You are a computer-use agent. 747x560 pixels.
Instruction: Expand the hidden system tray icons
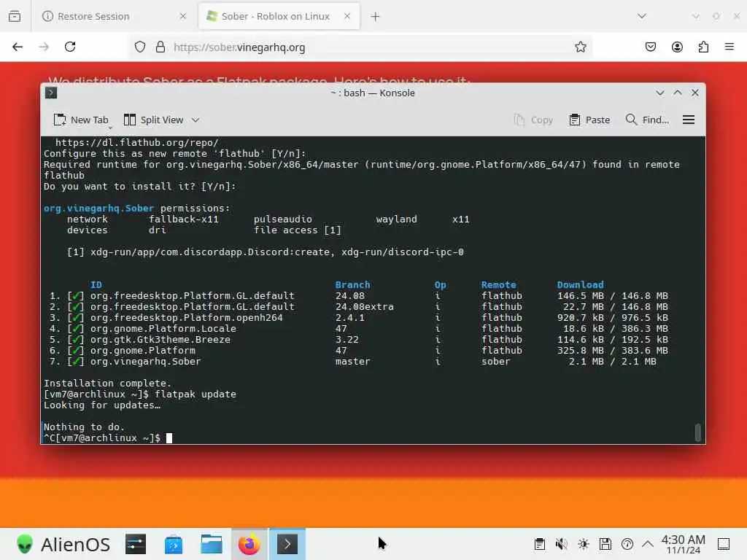(648, 544)
